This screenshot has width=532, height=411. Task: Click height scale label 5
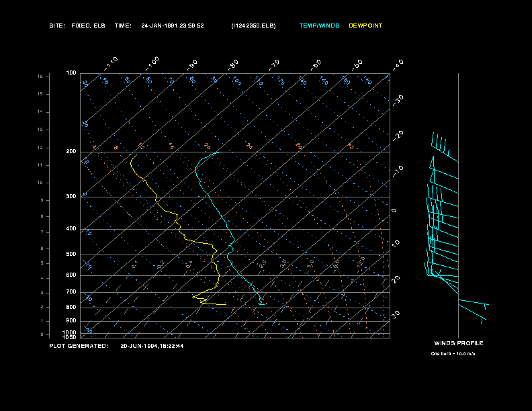(42, 263)
